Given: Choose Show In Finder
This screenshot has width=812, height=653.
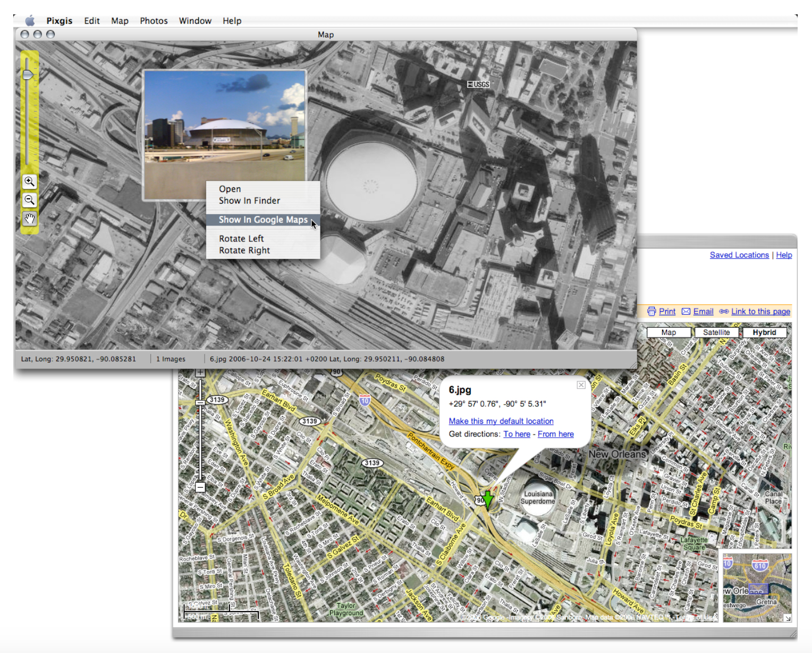Looking at the screenshot, I should click(x=263, y=200).
